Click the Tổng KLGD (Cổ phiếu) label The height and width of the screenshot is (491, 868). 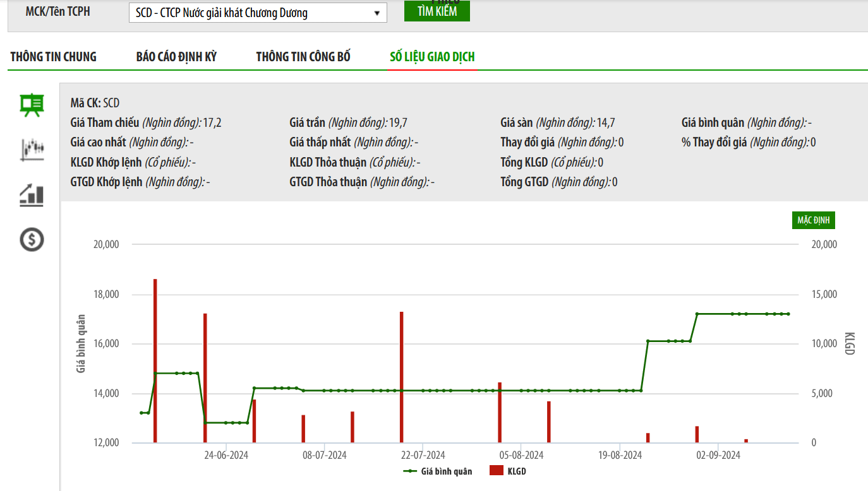[548, 162]
